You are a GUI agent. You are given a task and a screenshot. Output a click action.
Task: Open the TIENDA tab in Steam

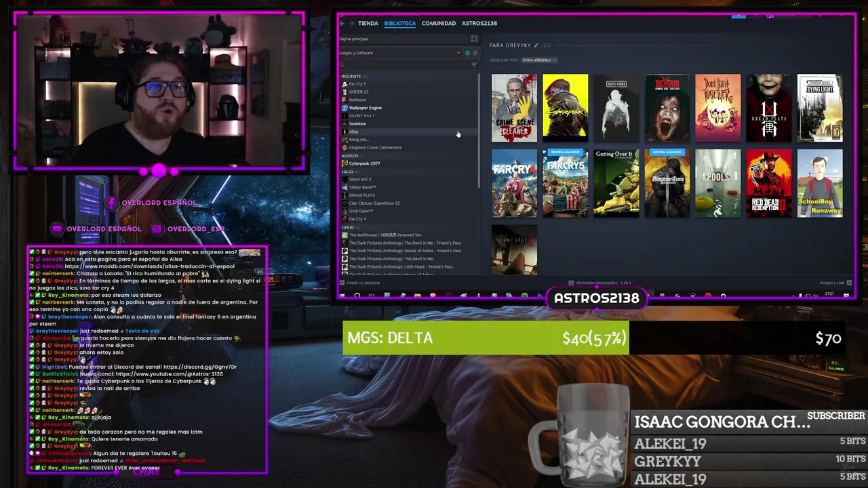tap(368, 23)
